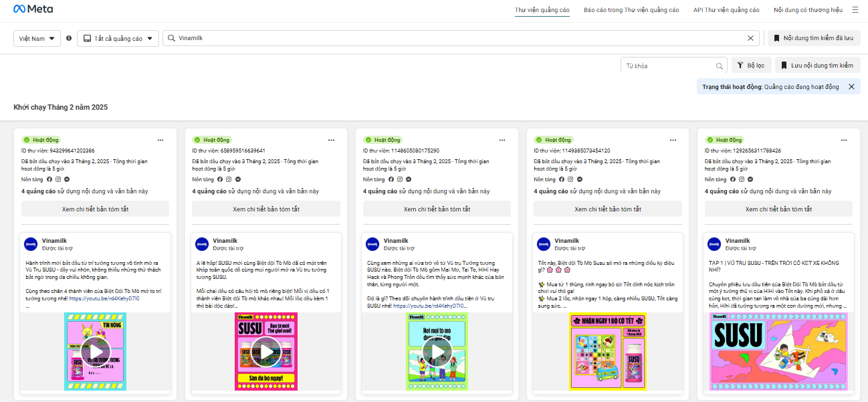The width and height of the screenshot is (868, 402).
Task: Open the hamburger menu at top right
Action: pyautogui.click(x=855, y=10)
